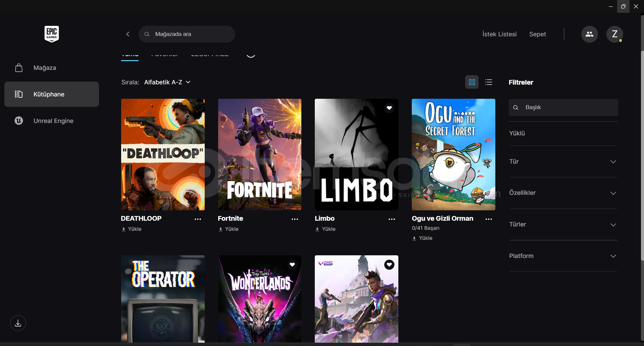Click the Limbo title text
The height and width of the screenshot is (346, 644).
pyautogui.click(x=325, y=218)
